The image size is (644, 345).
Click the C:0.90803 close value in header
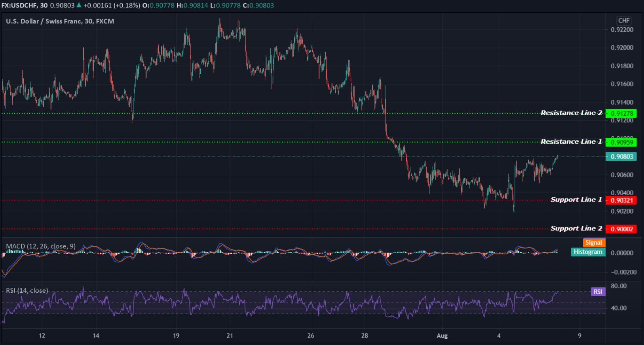coord(258,6)
